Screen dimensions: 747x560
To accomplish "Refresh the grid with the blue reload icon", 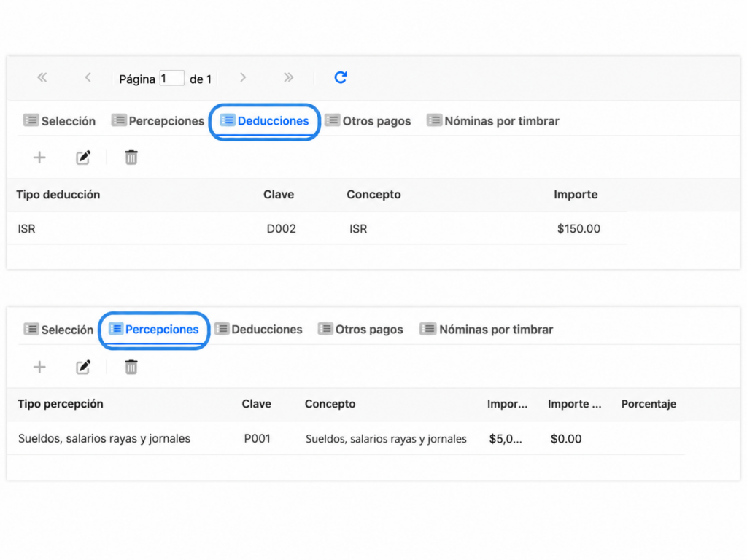I will coord(340,77).
